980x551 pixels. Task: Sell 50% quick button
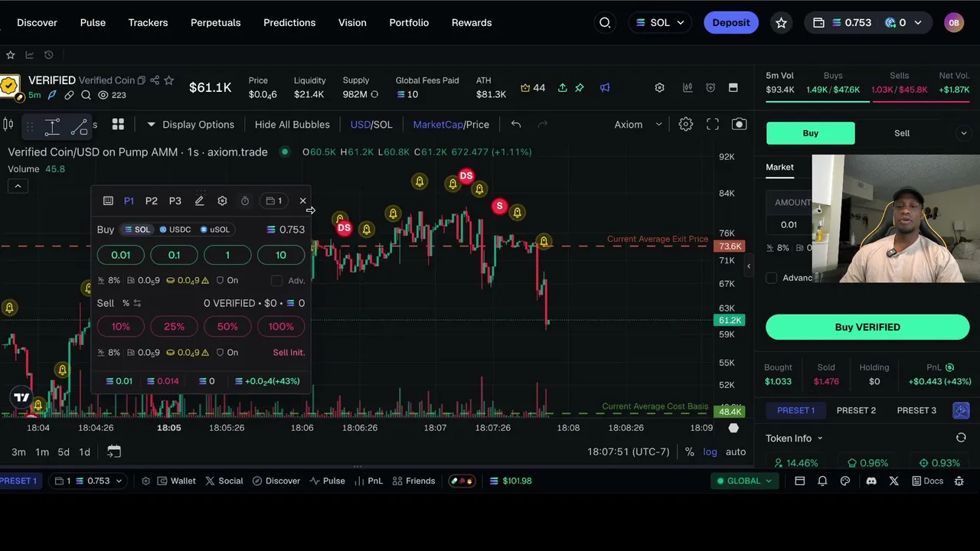point(227,327)
